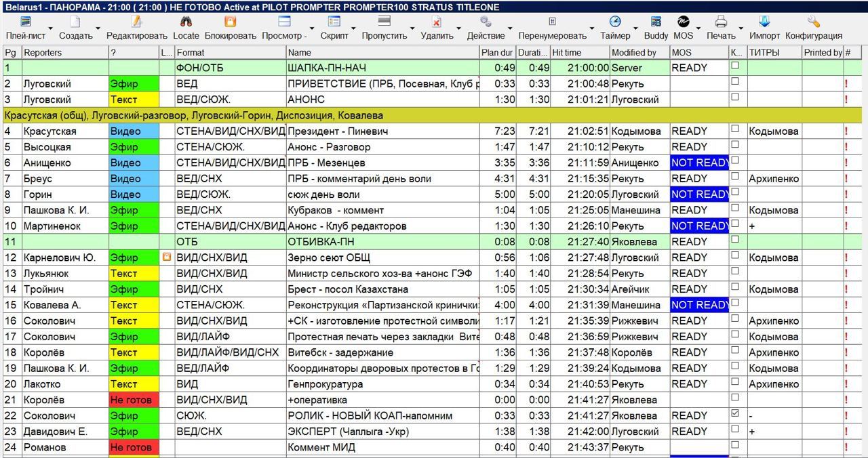Click the Скрипт script icon
Viewport: 868px width, 458px height.
tap(334, 22)
